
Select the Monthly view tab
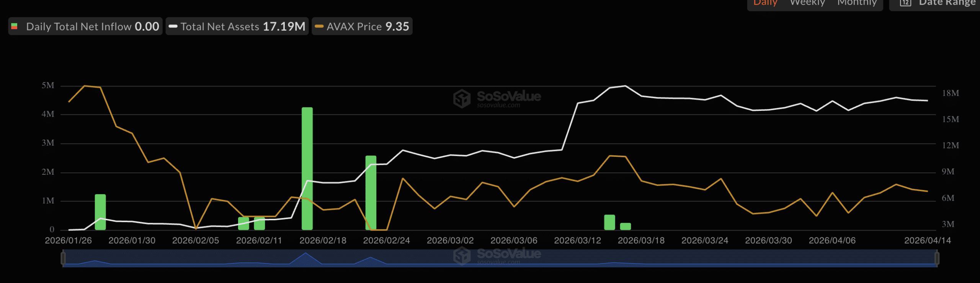[857, 3]
